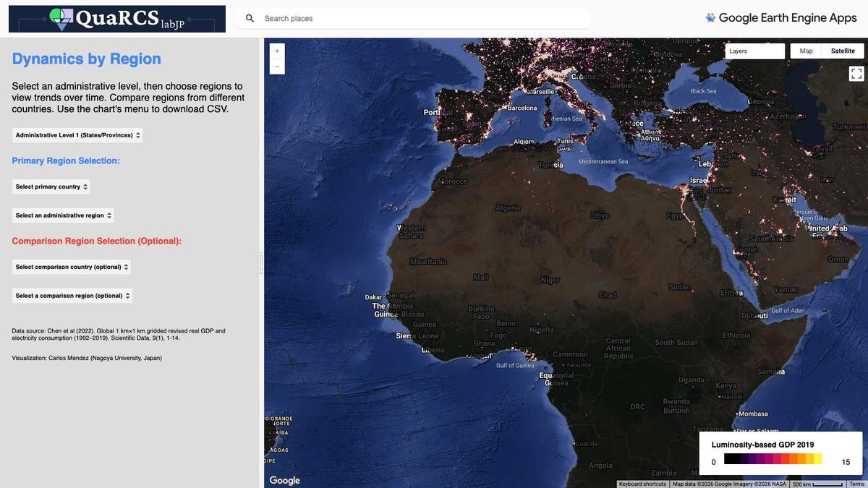868x488 pixels.
Task: Click the search magnifier icon
Action: click(x=250, y=18)
